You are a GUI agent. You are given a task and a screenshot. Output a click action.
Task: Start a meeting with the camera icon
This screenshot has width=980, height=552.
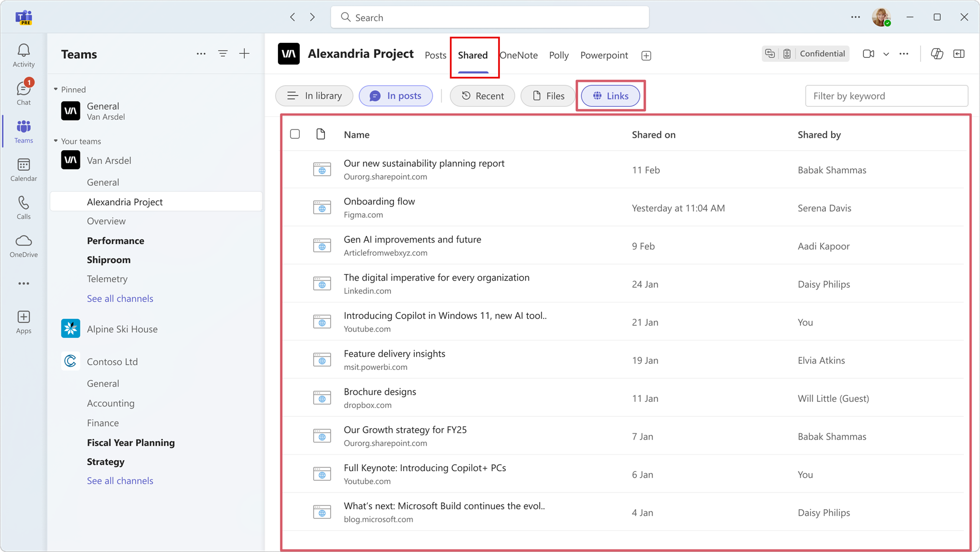[x=869, y=54]
